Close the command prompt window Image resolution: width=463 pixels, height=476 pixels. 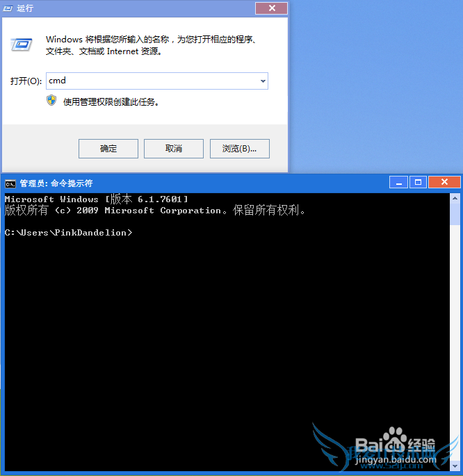coord(444,182)
